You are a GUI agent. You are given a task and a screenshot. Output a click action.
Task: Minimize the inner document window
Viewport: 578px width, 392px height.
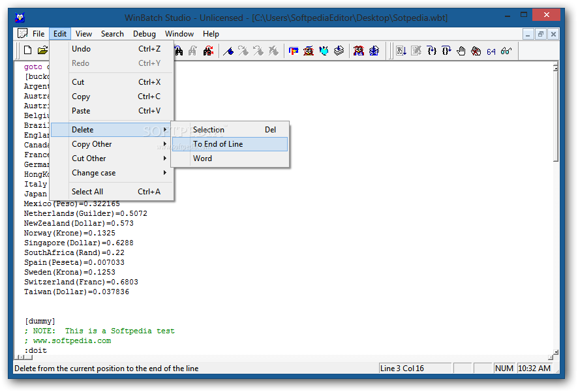click(x=528, y=35)
